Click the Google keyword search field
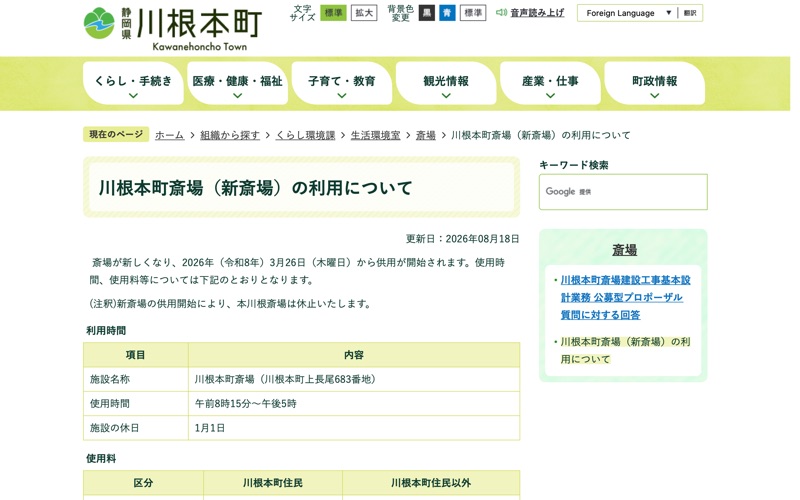Viewport: 800px width, 500px height. [x=623, y=192]
